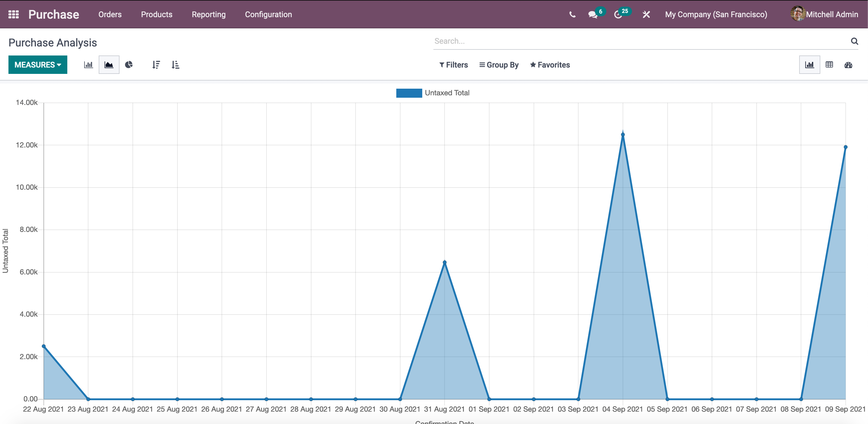868x424 pixels.
Task: Expand the Group By dropdown
Action: (x=499, y=65)
